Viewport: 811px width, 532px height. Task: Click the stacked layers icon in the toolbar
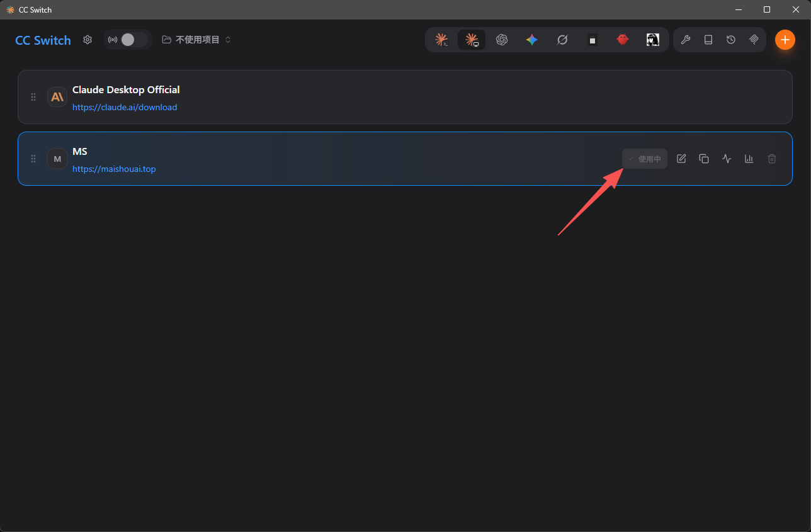754,40
